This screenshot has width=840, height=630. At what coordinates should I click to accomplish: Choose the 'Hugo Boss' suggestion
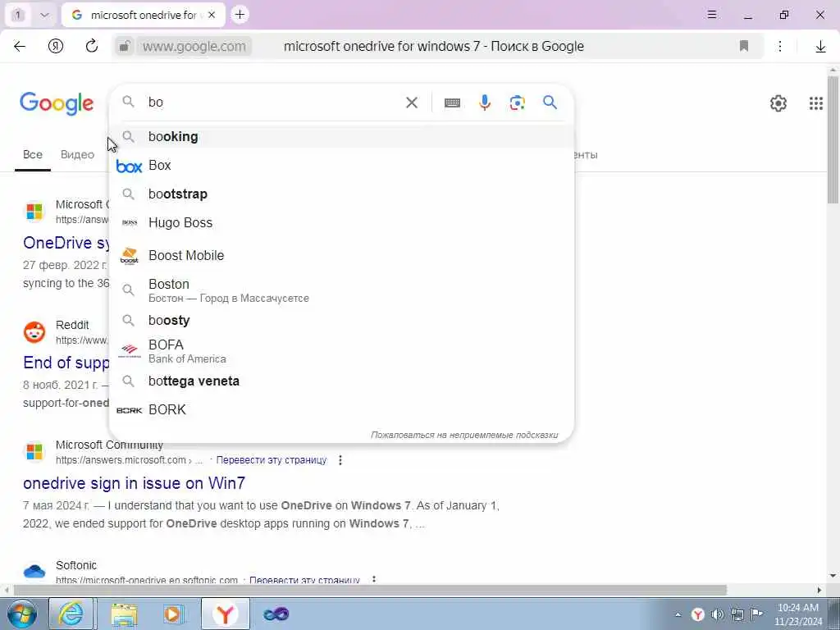[x=341, y=223]
